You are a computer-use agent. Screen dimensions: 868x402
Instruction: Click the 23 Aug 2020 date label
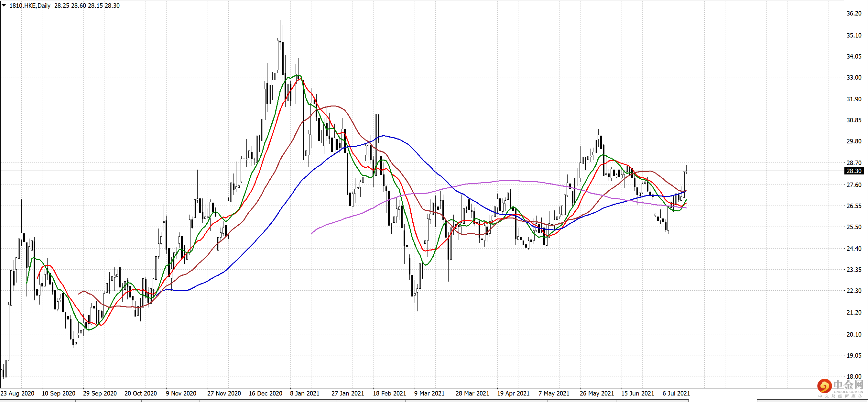tap(17, 393)
